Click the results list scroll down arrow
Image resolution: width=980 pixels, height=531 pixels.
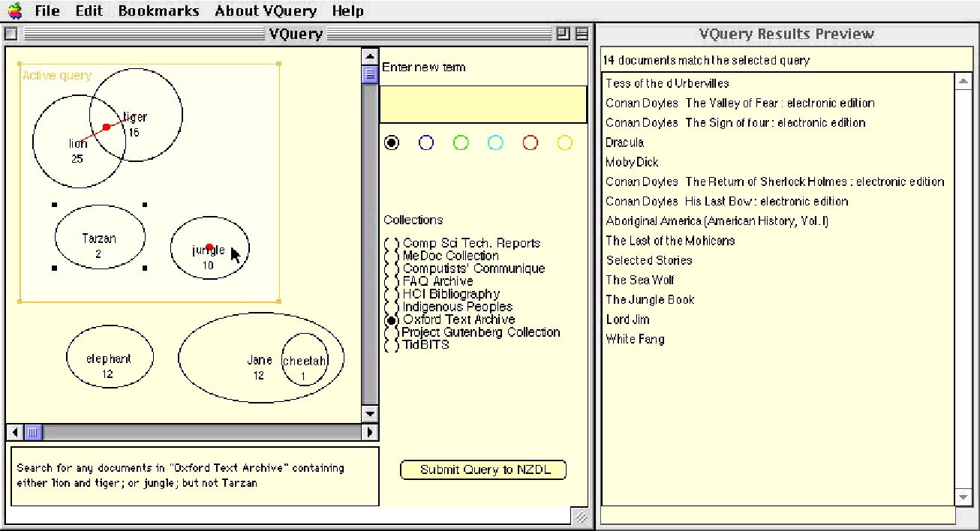963,497
